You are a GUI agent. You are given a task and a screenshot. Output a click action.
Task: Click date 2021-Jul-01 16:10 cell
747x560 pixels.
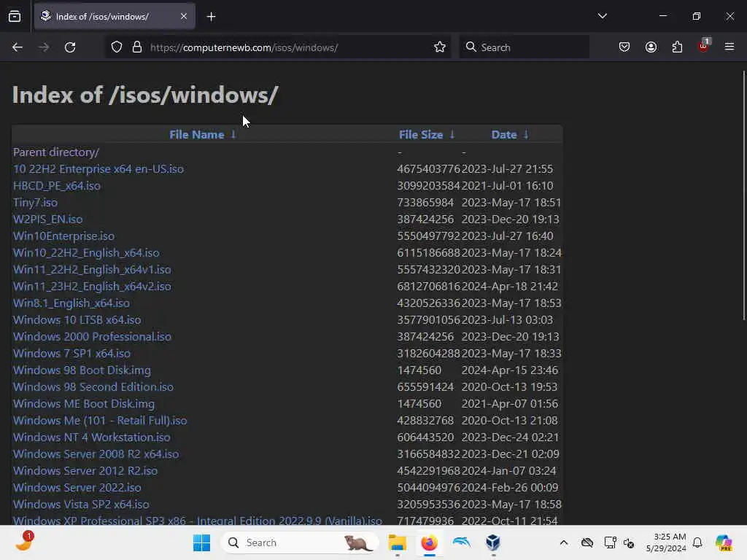(508, 186)
